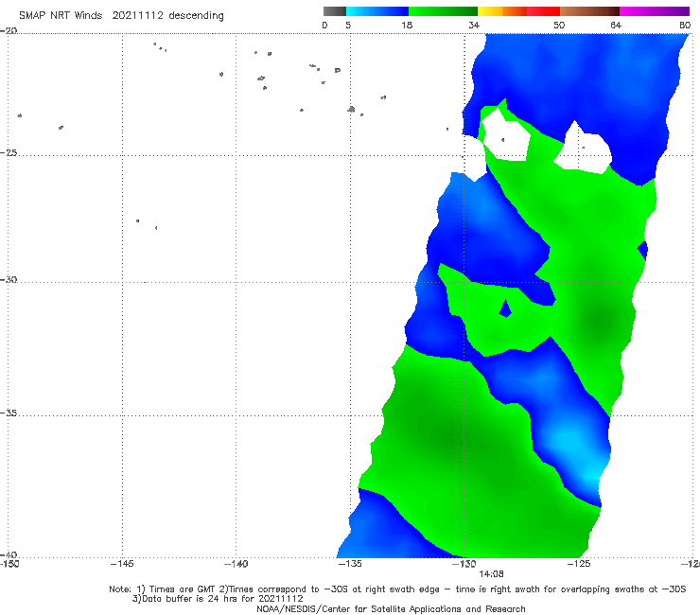Click the gray segment of the color scale
This screenshot has width=700, height=615.
334,11
